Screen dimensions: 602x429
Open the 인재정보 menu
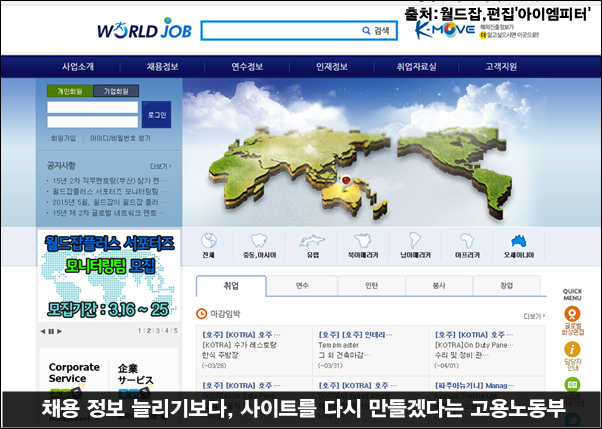[332, 67]
